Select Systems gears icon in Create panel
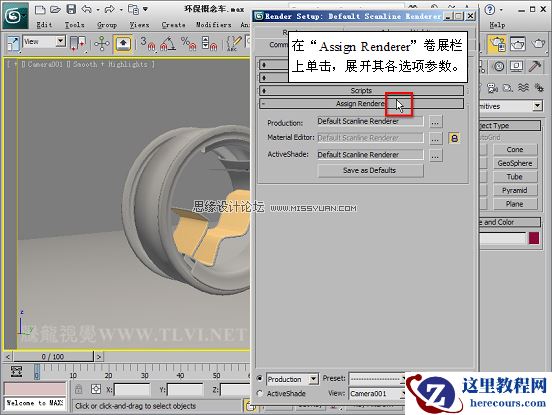The image size is (552, 415). pos(539,88)
